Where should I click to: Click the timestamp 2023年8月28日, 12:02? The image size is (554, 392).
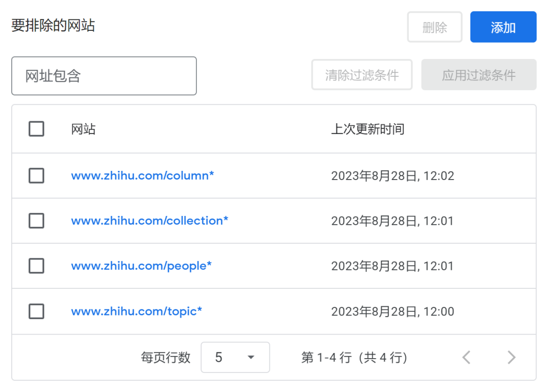tap(392, 175)
